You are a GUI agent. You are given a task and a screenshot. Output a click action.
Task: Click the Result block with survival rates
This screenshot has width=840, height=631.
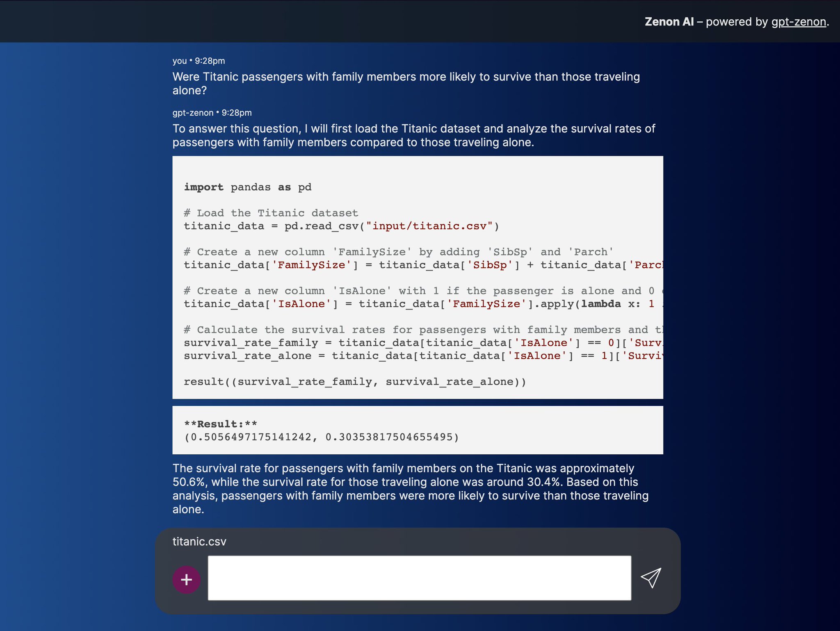click(x=418, y=430)
